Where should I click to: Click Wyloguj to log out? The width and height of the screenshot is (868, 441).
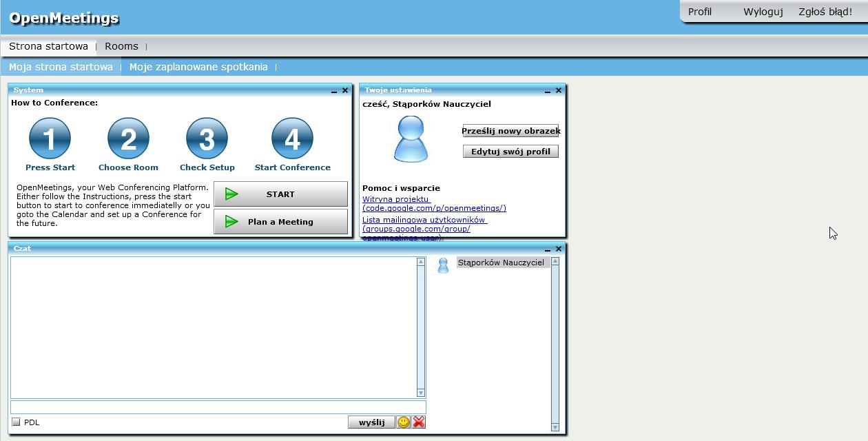click(x=763, y=12)
